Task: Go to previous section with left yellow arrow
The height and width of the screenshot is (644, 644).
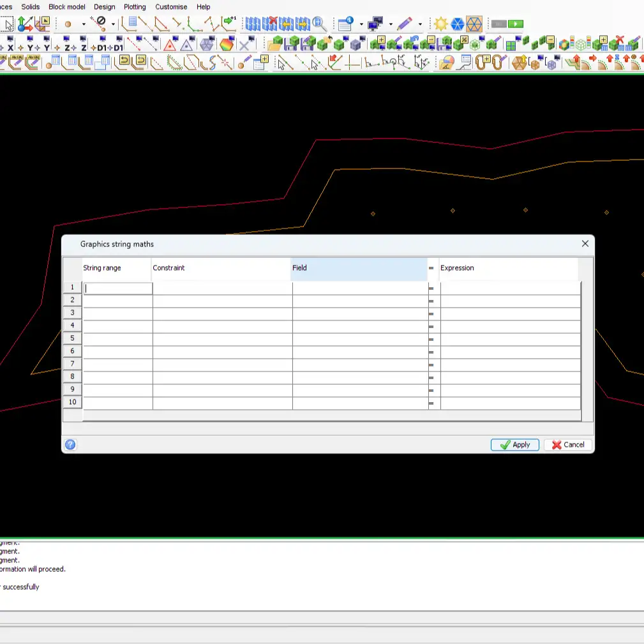Action: pyautogui.click(x=287, y=24)
